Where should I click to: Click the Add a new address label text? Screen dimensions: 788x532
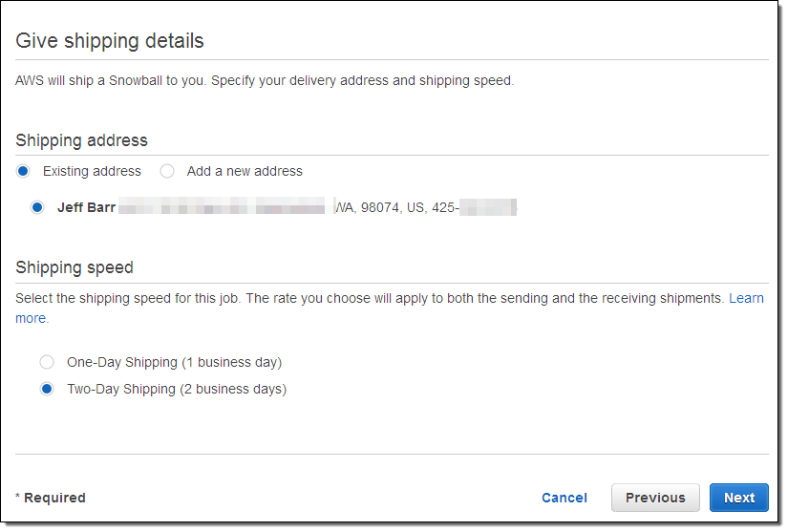(x=245, y=171)
